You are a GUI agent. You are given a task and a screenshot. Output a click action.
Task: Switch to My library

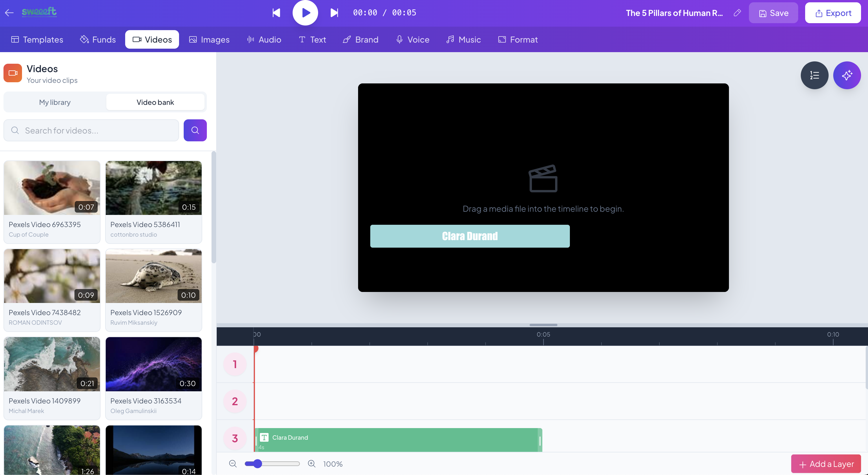click(54, 102)
